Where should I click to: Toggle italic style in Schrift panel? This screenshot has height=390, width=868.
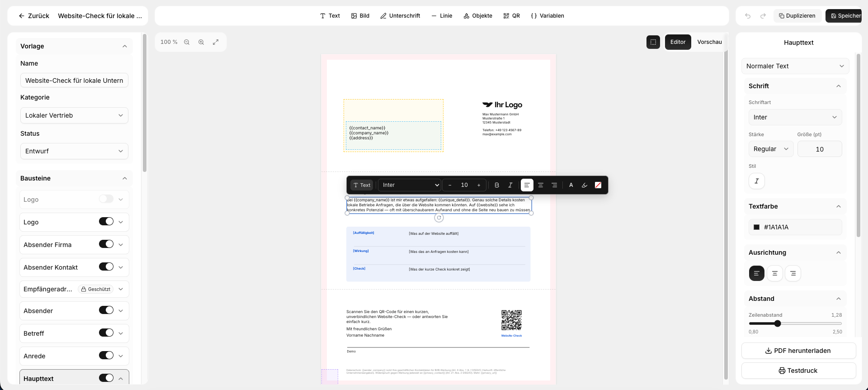tap(757, 181)
